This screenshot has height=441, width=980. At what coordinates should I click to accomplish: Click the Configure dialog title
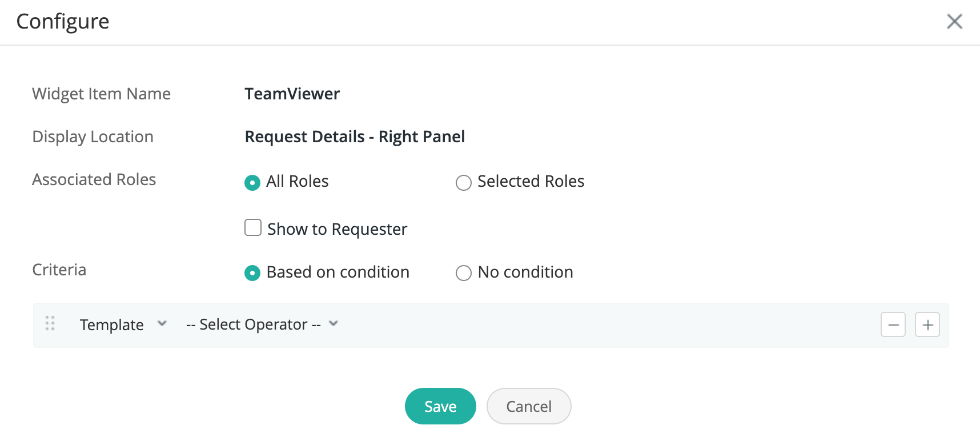[x=63, y=22]
